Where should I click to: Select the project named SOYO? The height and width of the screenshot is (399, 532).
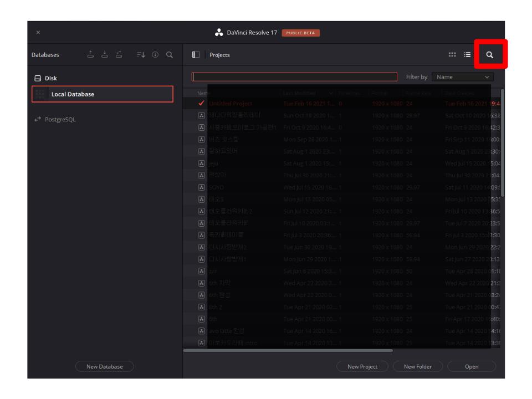point(216,187)
